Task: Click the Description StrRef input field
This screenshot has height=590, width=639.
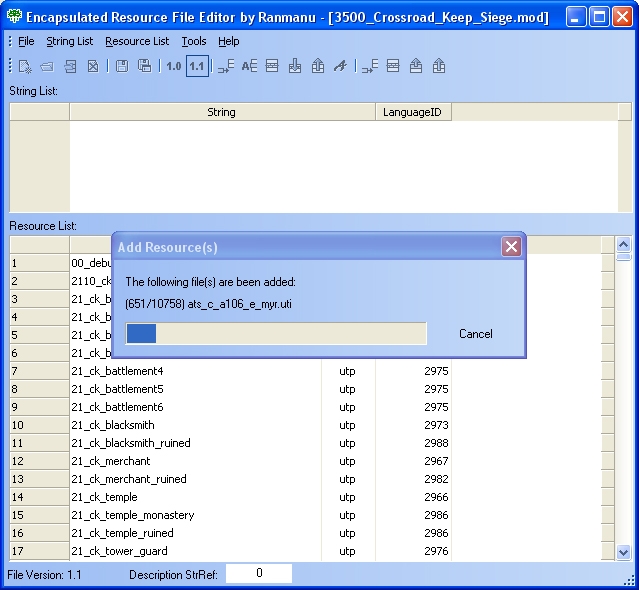Action: pyautogui.click(x=258, y=573)
